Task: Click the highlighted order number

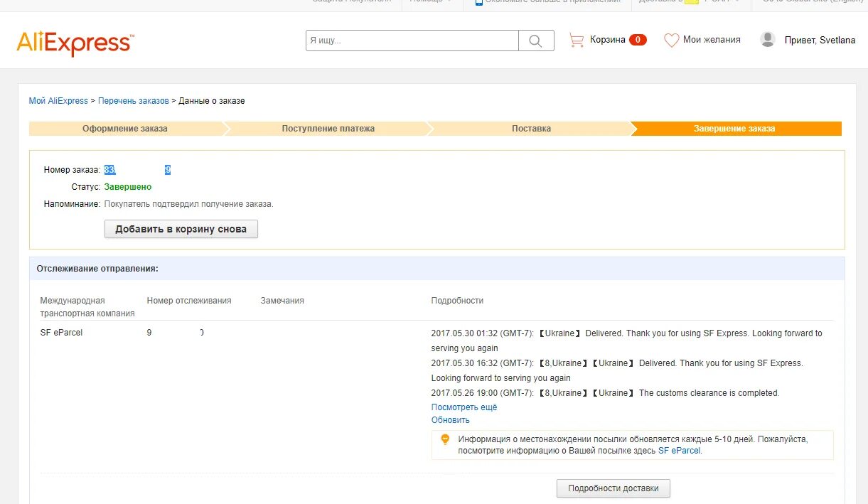Action: tap(137, 170)
